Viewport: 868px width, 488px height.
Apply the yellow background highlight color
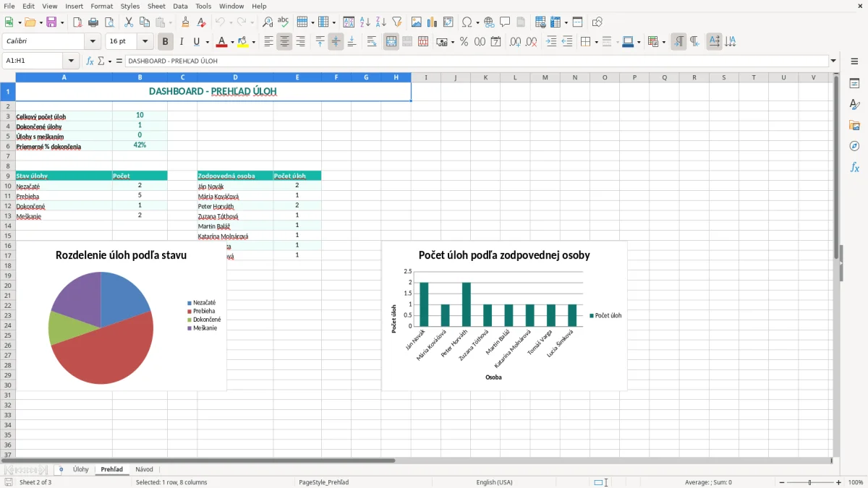click(x=243, y=42)
